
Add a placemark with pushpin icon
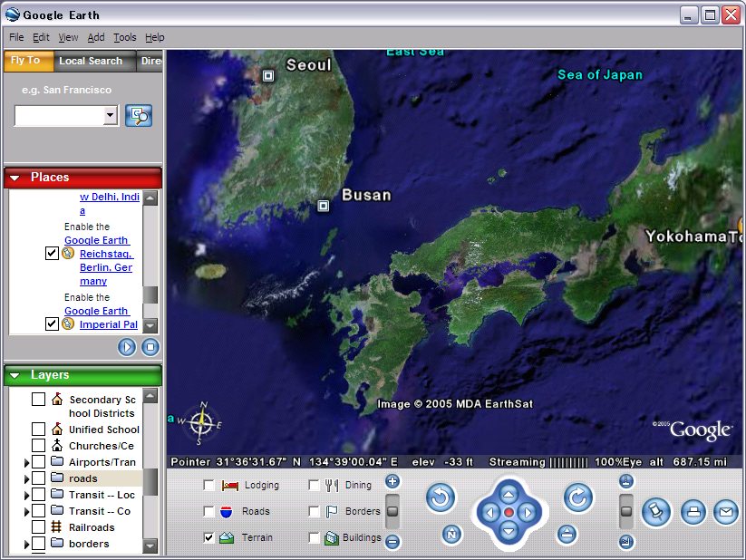click(655, 512)
